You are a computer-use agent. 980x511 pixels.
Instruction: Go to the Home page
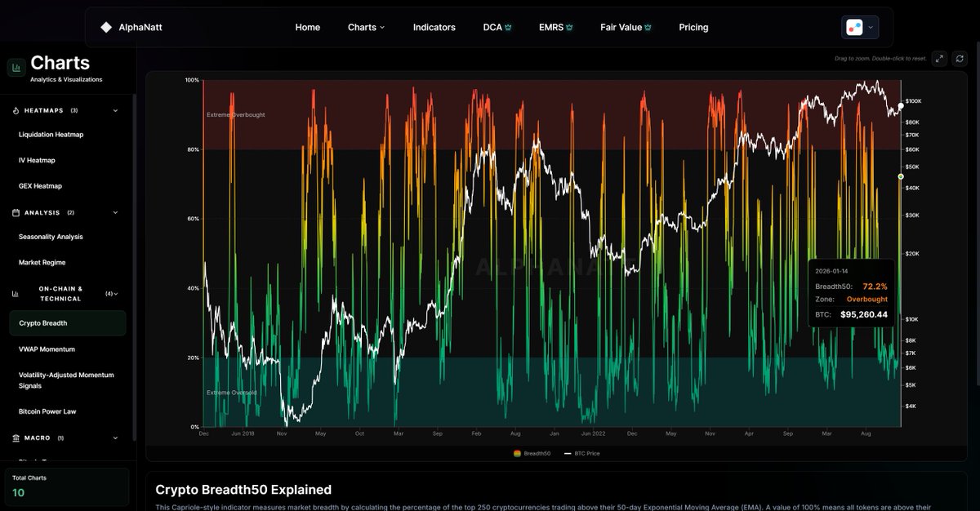click(x=308, y=27)
